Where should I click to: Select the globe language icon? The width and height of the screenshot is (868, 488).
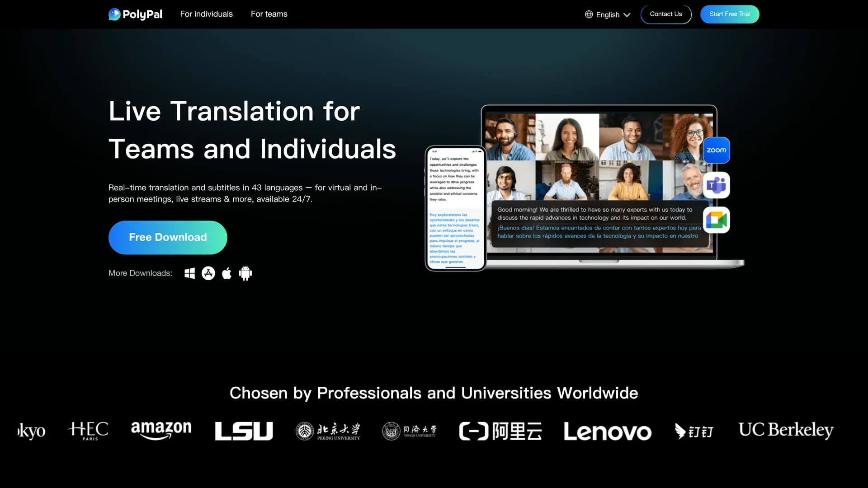coord(589,14)
